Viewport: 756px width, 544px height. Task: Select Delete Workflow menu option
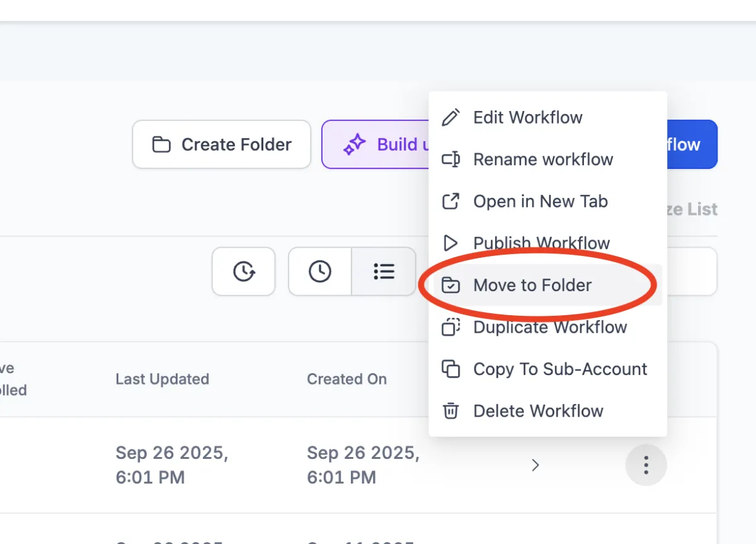pyautogui.click(x=538, y=411)
